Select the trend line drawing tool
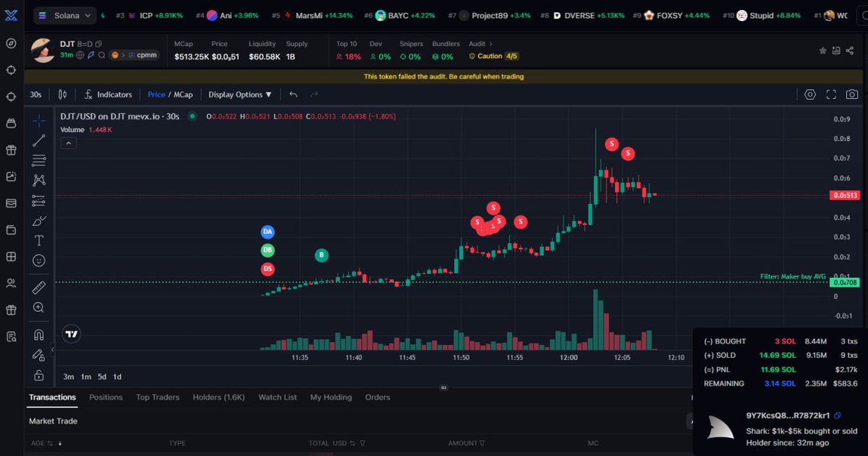 pyautogui.click(x=39, y=141)
